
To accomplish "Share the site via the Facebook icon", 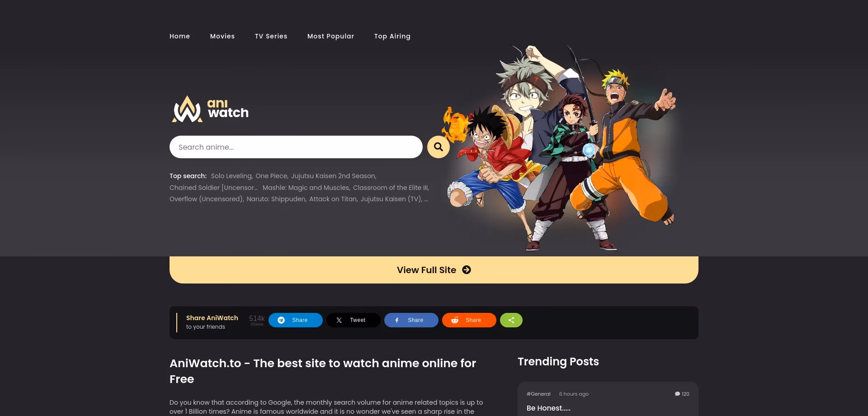I will coord(397,320).
